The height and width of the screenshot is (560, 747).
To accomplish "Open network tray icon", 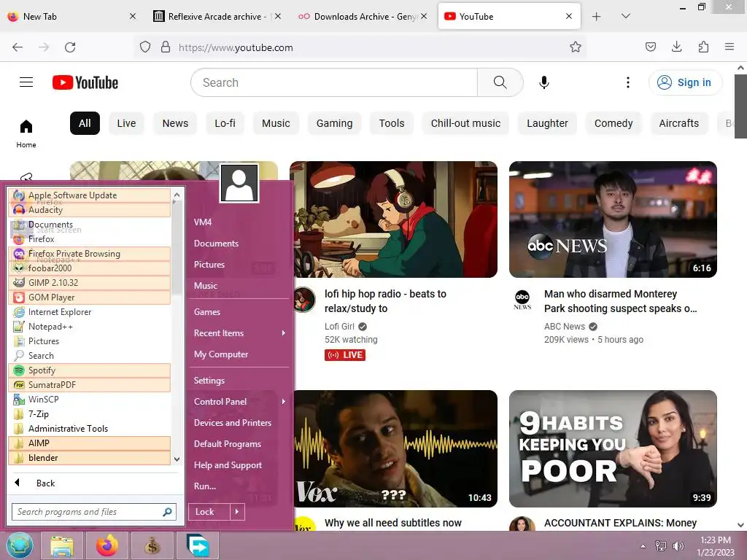I will [x=661, y=545].
